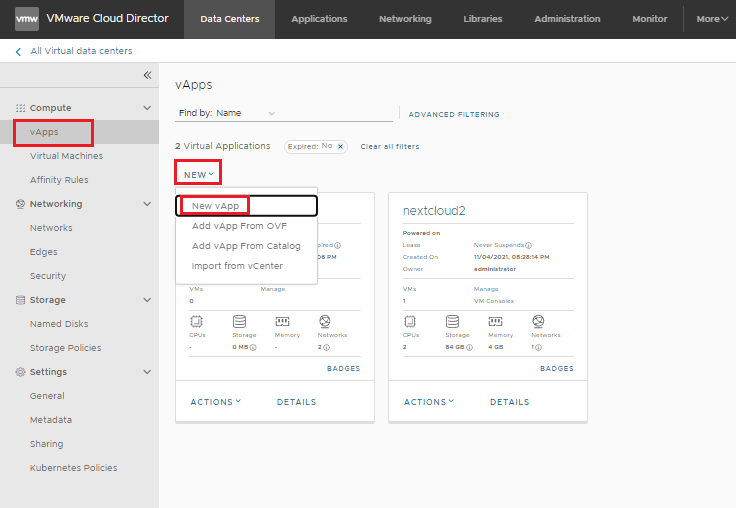
Task: Collapse the Compute section chevron
Action: click(147, 108)
